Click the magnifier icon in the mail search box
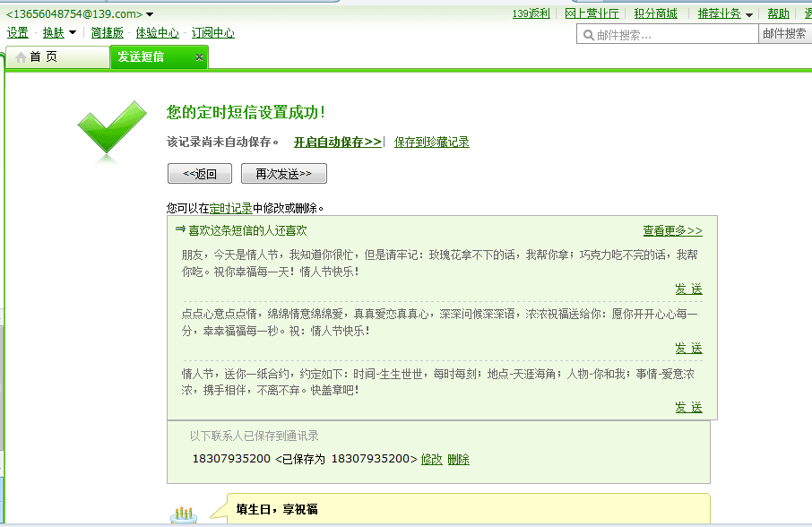This screenshot has width=812, height=527. (x=589, y=33)
